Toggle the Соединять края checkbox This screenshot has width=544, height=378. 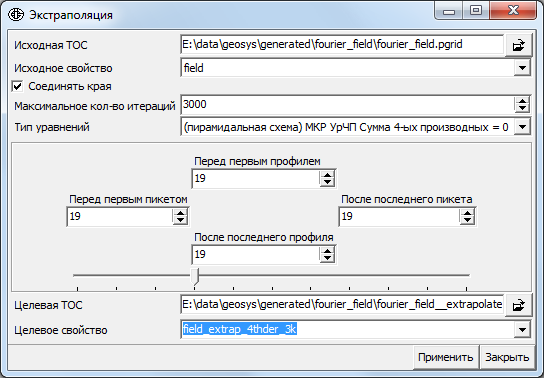[x=17, y=86]
